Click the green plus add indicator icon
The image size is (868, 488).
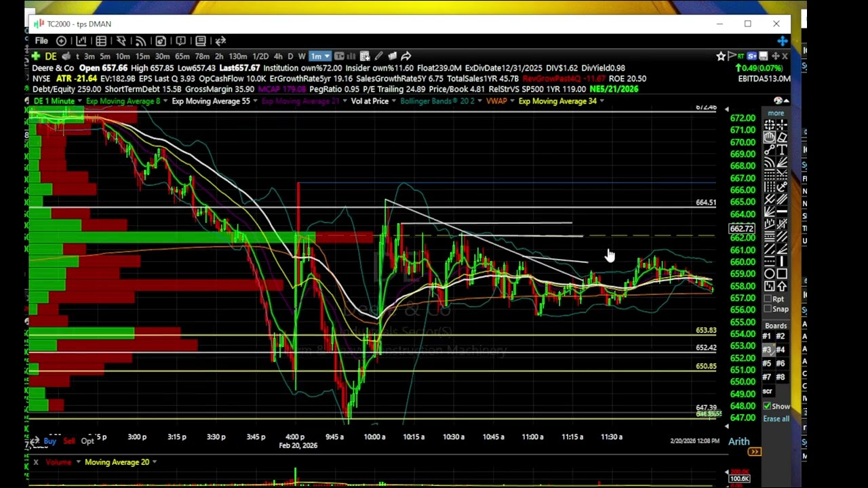(x=37, y=56)
